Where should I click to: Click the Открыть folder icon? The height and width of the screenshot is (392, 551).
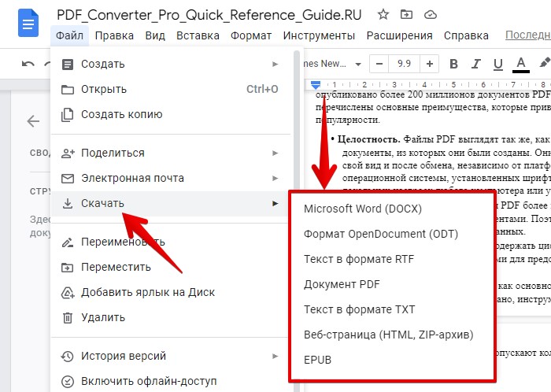click(x=68, y=90)
